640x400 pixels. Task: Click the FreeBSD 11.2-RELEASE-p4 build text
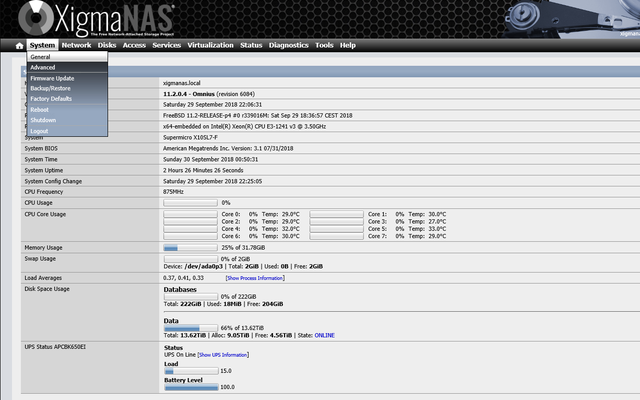[258, 116]
